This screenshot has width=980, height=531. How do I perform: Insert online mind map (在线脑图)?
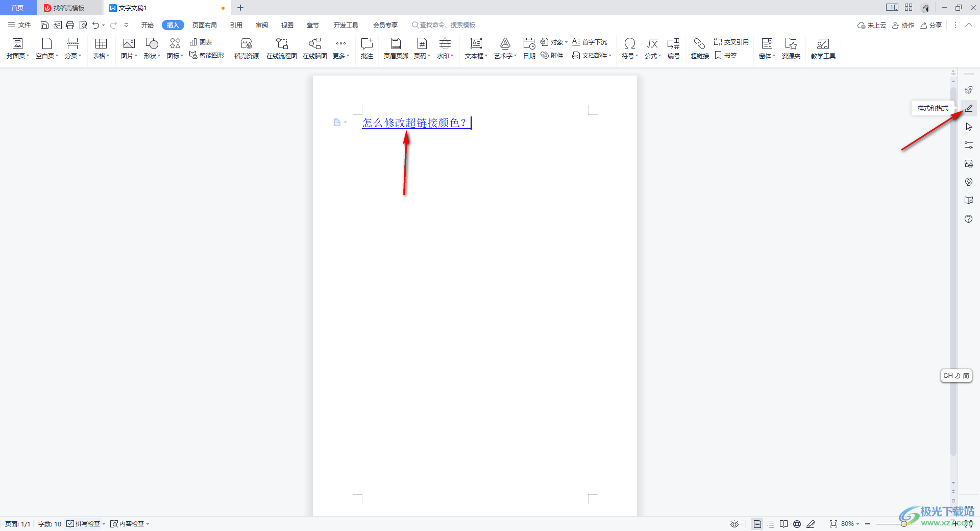point(315,49)
